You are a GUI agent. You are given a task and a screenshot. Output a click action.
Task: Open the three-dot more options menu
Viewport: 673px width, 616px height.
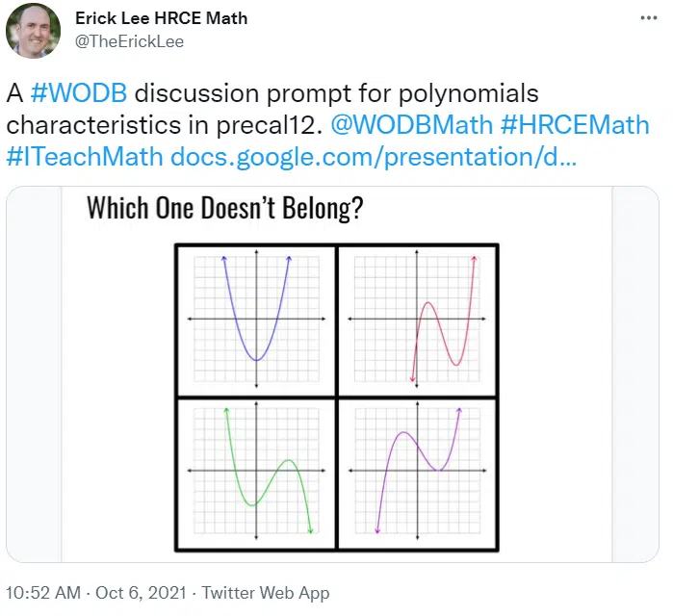[x=649, y=18]
